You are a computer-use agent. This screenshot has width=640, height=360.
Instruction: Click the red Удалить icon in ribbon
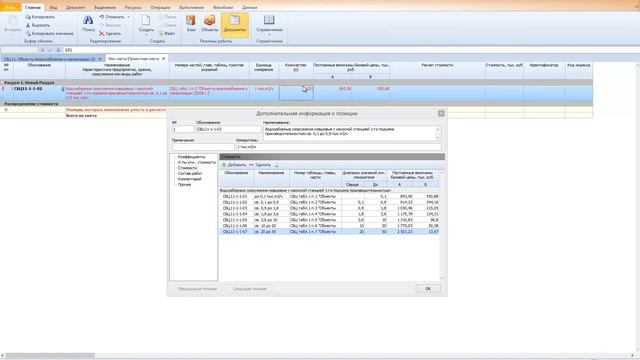[102, 33]
